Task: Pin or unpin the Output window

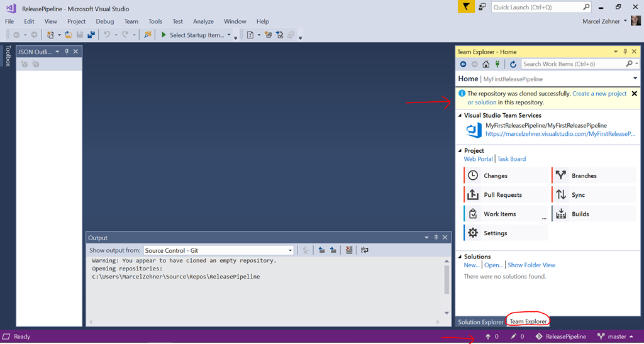Action: [436, 238]
